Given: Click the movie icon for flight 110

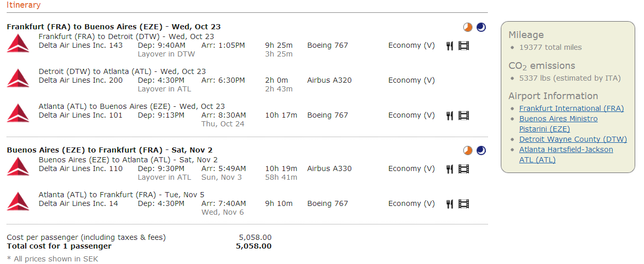Looking at the screenshot, I should tap(464, 169).
